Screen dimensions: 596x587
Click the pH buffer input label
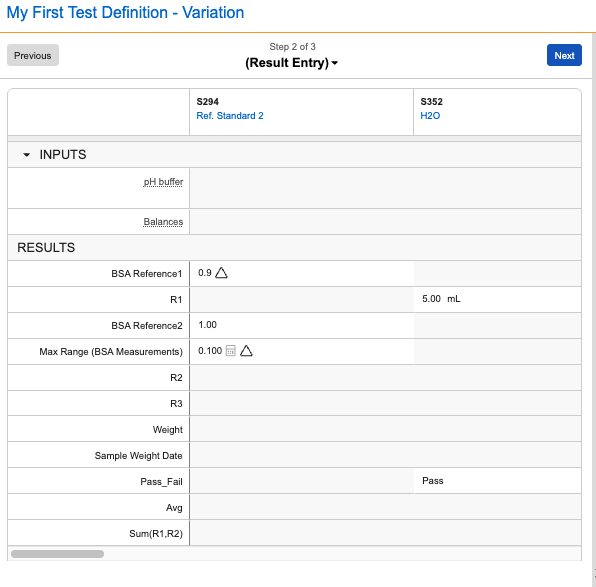(163, 182)
